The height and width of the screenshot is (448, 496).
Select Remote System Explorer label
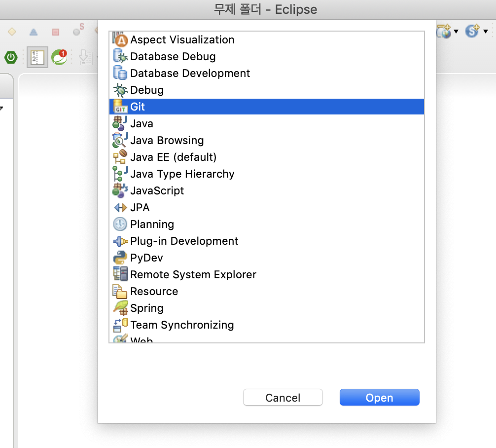[193, 275]
